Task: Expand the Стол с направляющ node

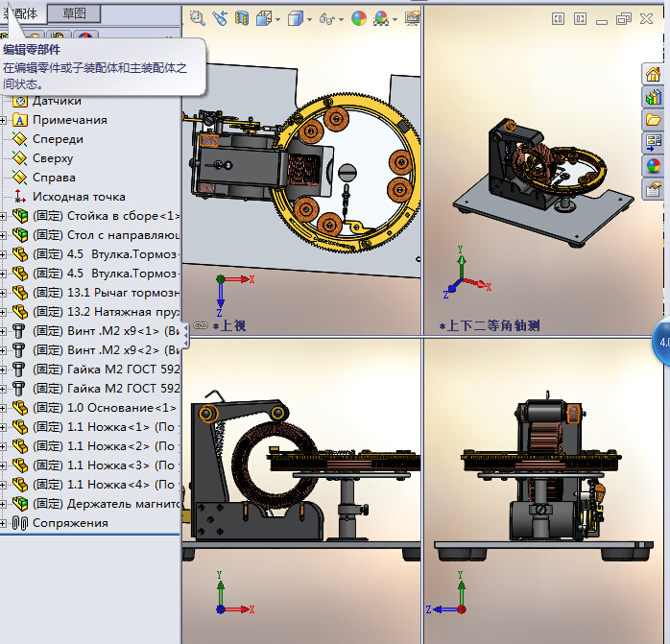Action: point(3,235)
